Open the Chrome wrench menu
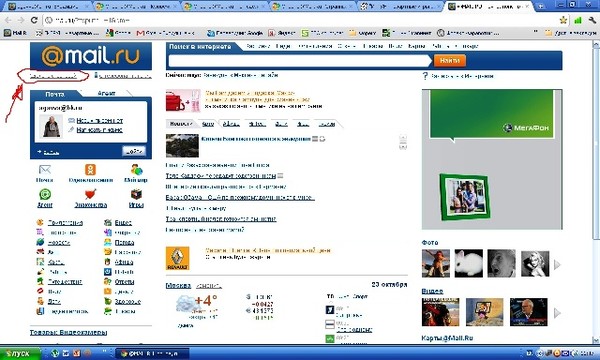Screen dimensions: 600x360 pos(593,20)
